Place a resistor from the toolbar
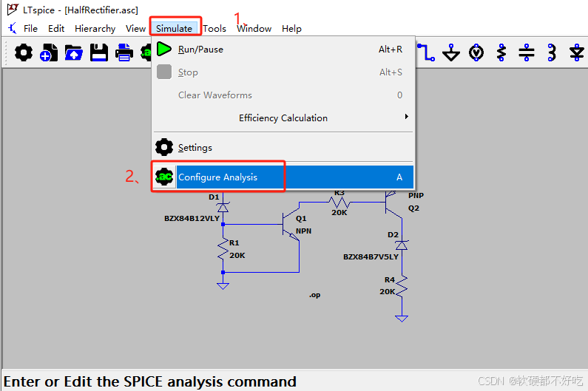The image size is (588, 391). [x=501, y=52]
